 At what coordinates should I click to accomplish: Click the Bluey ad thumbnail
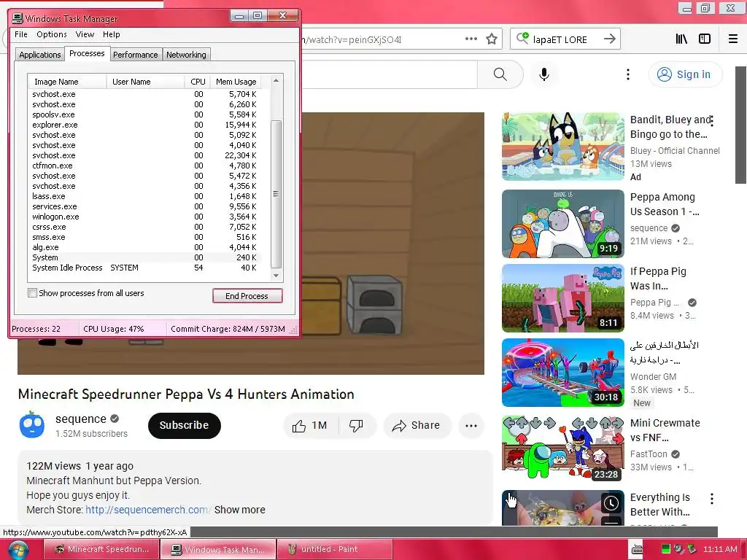(x=563, y=147)
